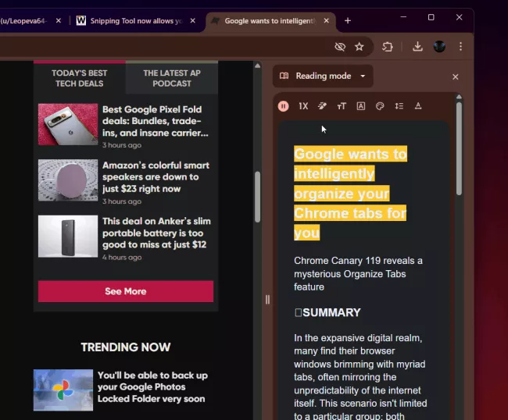Pause the read aloud playback
The width and height of the screenshot is (508, 420).
coord(284,106)
